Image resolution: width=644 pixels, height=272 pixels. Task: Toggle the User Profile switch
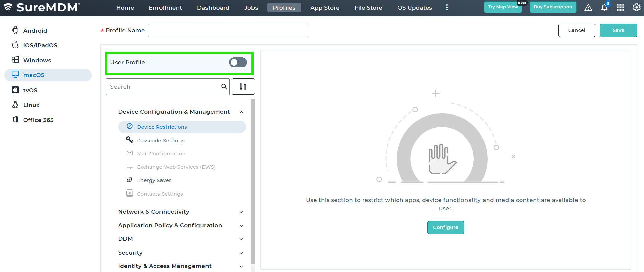click(x=238, y=62)
